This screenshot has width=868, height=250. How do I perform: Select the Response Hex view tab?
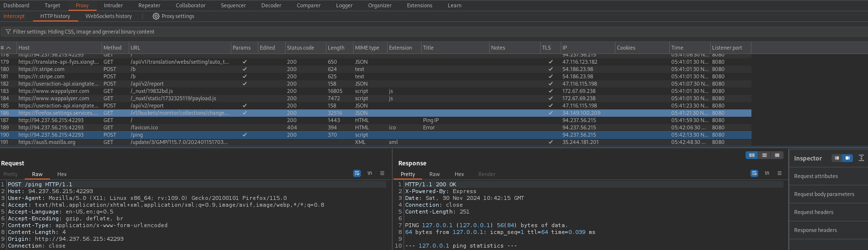pos(459,174)
